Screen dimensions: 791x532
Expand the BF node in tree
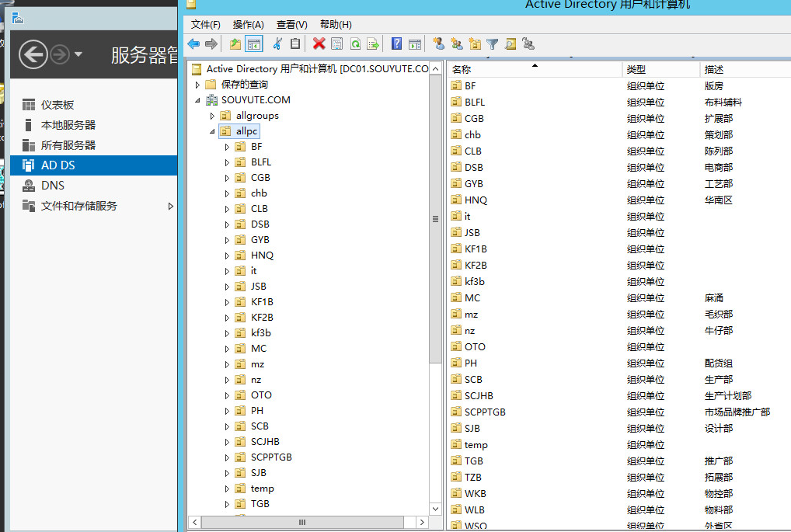[x=227, y=148]
